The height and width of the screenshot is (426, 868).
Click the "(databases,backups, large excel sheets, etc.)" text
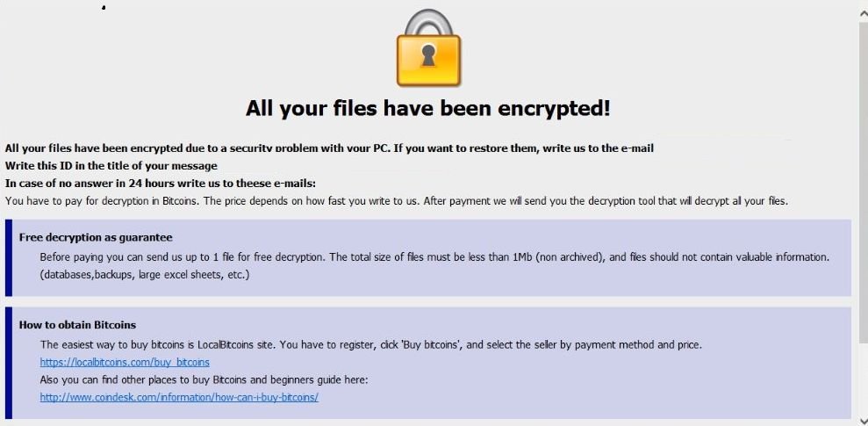coord(145,275)
